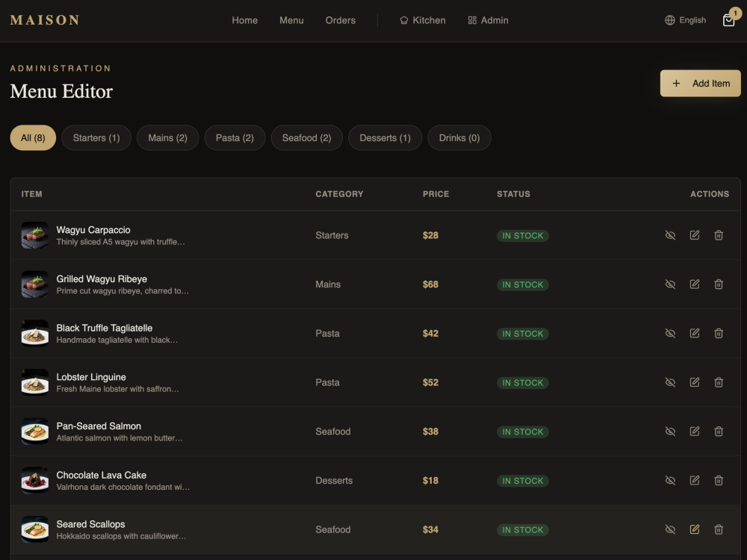Filter by Desserts (1)
The image size is (747, 560).
(385, 137)
